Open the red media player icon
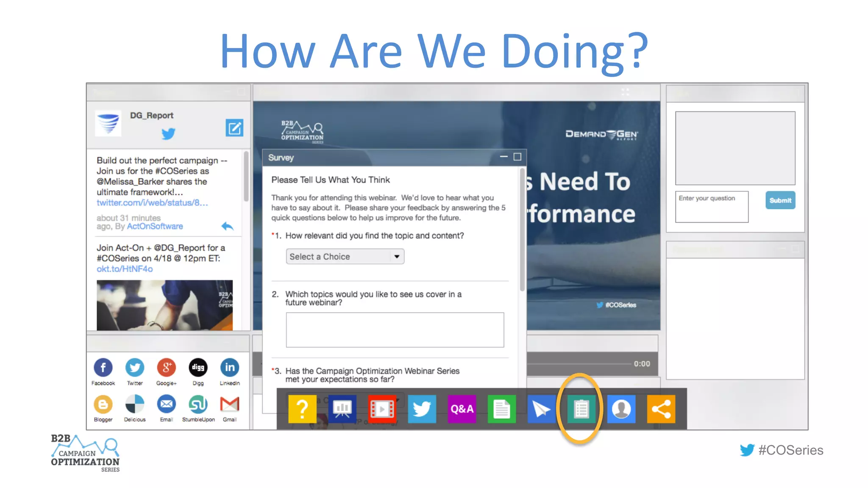The width and height of the screenshot is (868, 488). pos(382,409)
